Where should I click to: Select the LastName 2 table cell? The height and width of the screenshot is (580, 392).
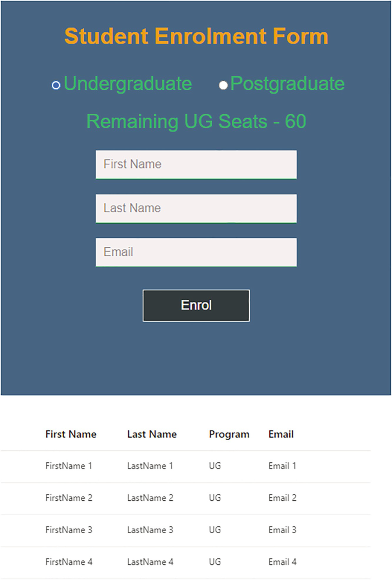[150, 498]
